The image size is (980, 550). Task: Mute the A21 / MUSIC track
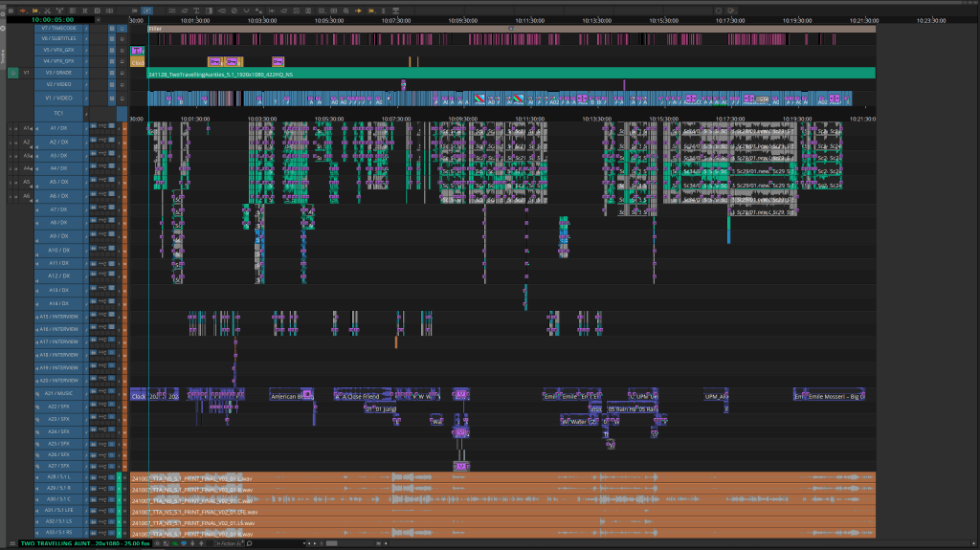[123, 395]
